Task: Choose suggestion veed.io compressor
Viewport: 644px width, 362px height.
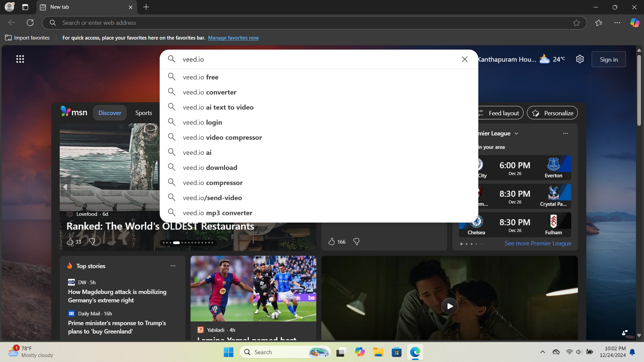Action: coord(319,183)
